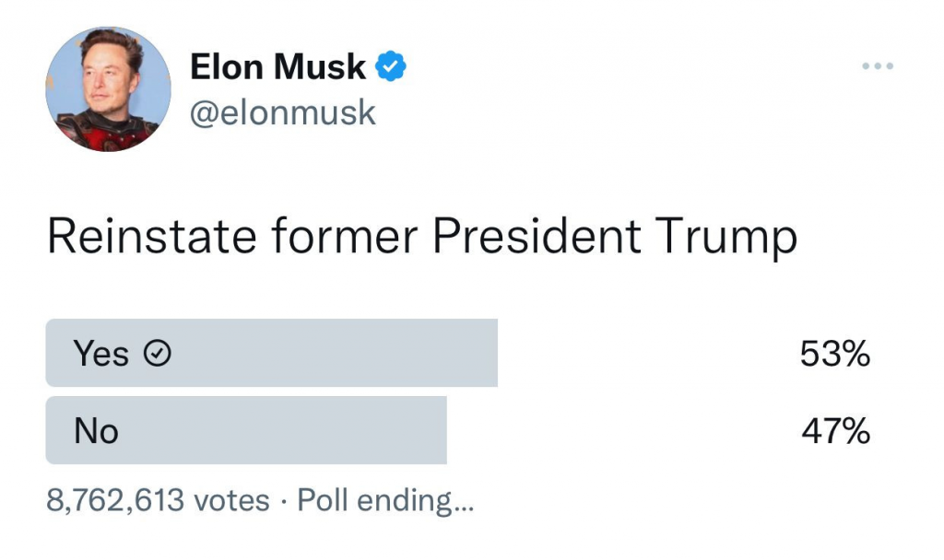944x560 pixels.
Task: Click the word President in the tweet
Action: coord(537,236)
